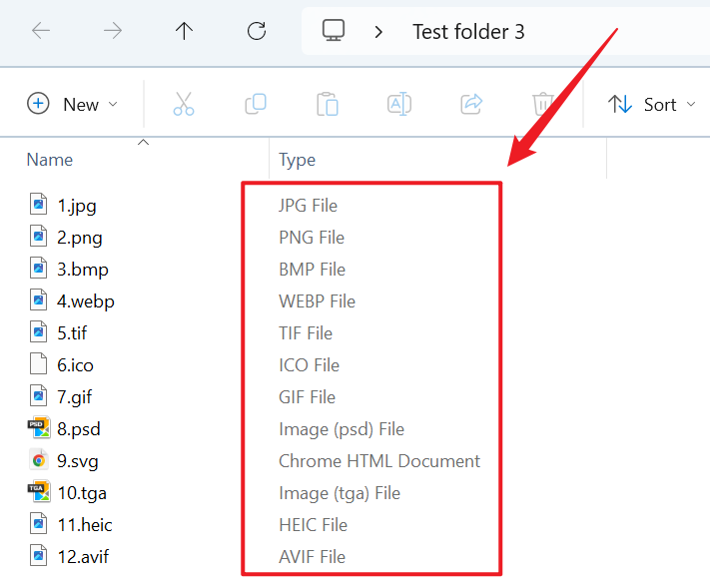This screenshot has width=710, height=588.
Task: Click the Copy icon
Action: point(256,104)
